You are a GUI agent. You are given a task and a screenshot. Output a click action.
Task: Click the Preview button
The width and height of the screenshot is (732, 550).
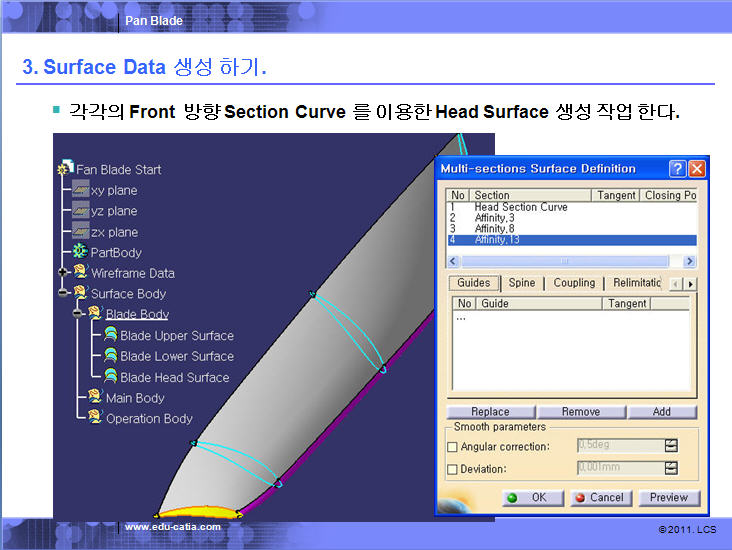[x=668, y=497]
